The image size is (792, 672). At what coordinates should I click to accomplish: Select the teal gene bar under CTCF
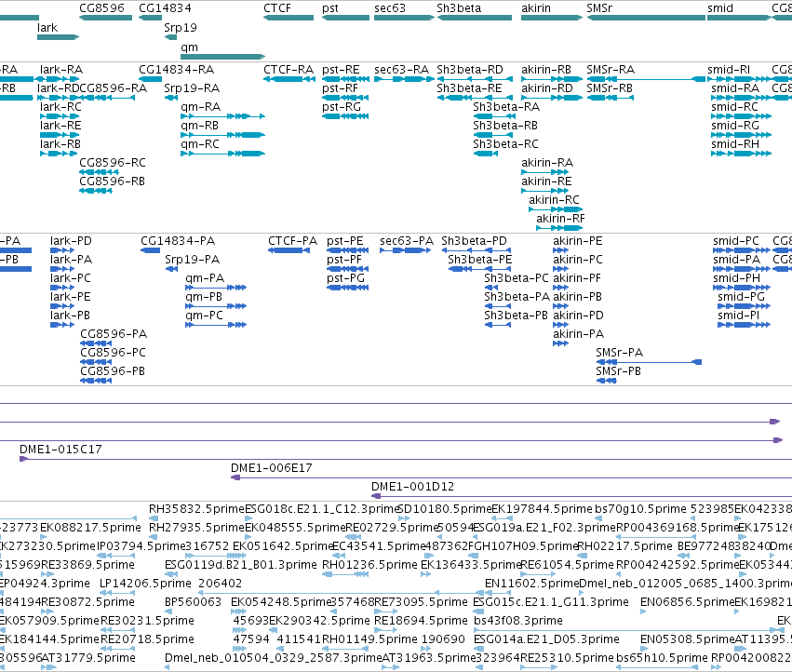[288, 18]
